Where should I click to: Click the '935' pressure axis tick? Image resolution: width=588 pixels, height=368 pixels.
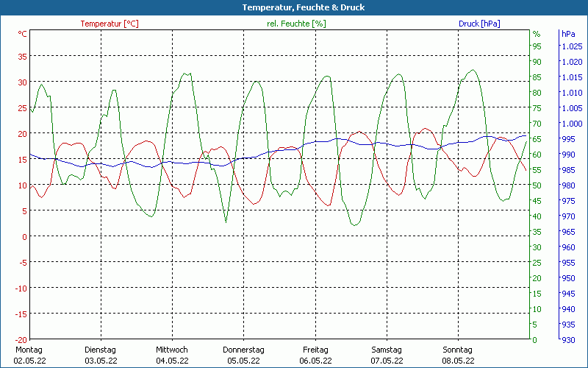pos(568,325)
